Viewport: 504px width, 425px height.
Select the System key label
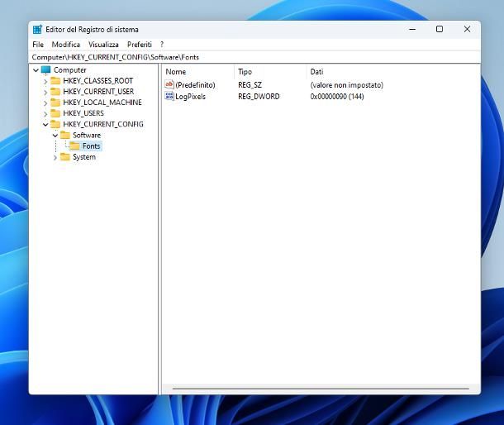84,157
